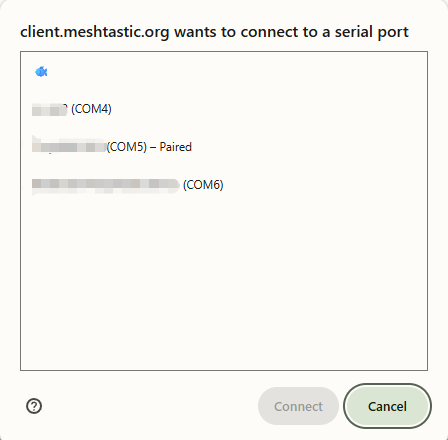Open the help question mark icon
Viewport: 448px width, 440px height.
click(34, 406)
